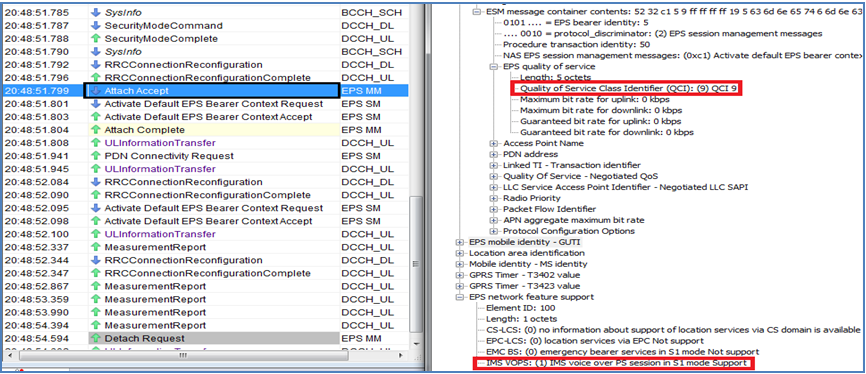Collapse the ESM message container contents node

(477, 12)
